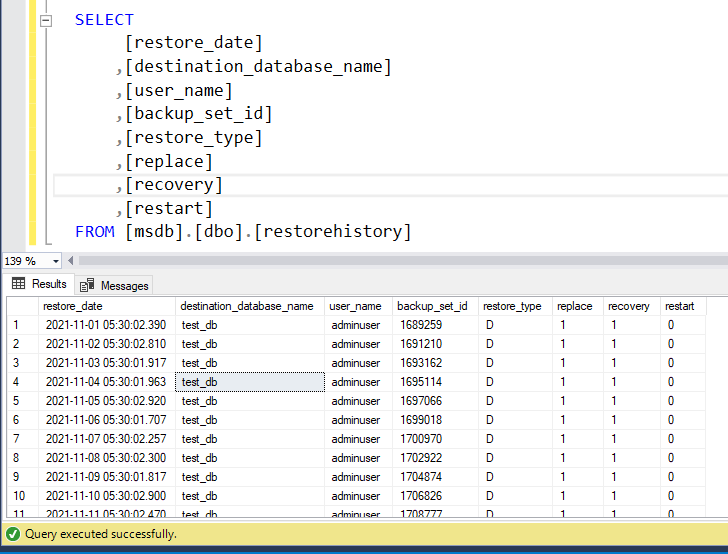Select the user_name column header

pos(358,306)
